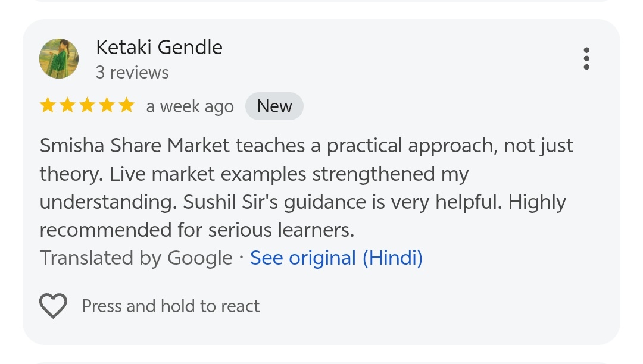Click the 'Translated by Google' label
The height and width of the screenshot is (364, 643).
pyautogui.click(x=136, y=258)
